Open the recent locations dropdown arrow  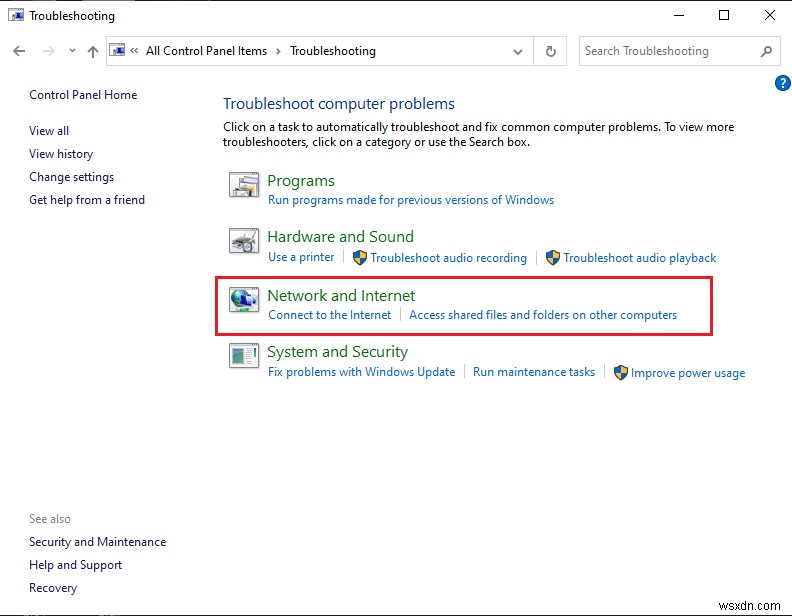pos(72,50)
